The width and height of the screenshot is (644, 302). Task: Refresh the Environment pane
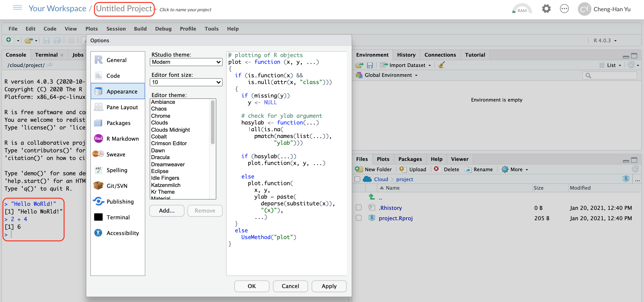pos(631,65)
